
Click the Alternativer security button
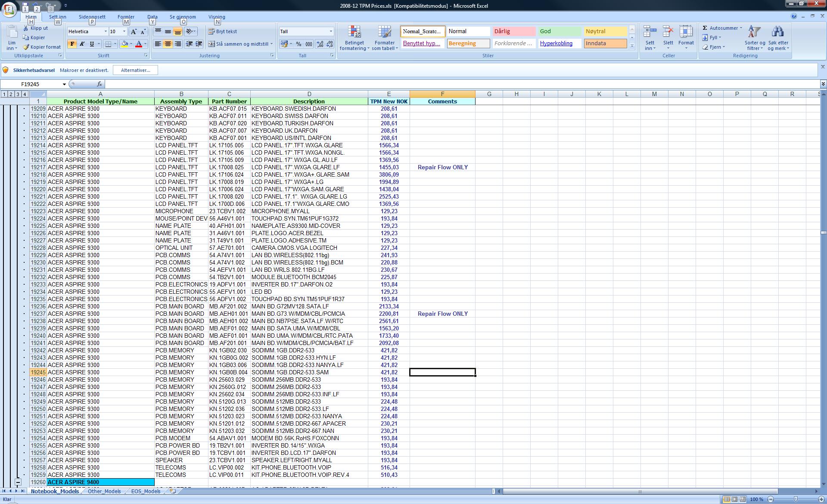(135, 70)
